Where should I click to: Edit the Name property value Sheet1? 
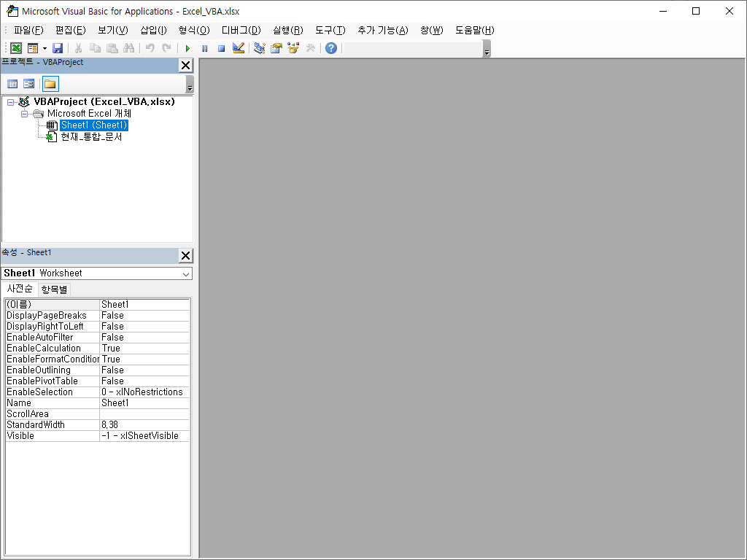pos(144,402)
